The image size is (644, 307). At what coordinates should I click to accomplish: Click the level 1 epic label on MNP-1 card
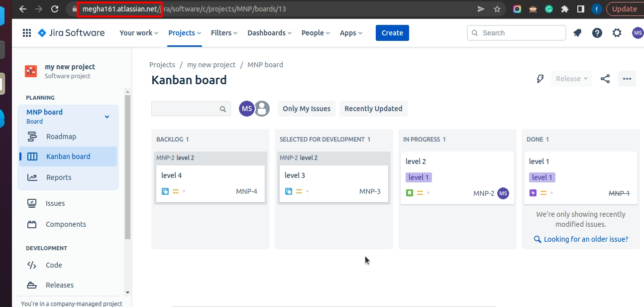click(x=542, y=177)
